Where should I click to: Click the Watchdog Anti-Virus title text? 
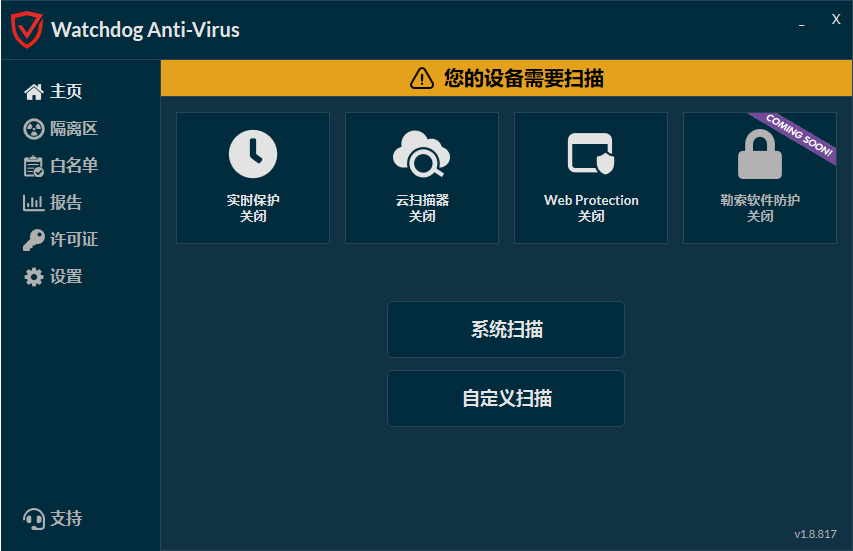(x=145, y=30)
